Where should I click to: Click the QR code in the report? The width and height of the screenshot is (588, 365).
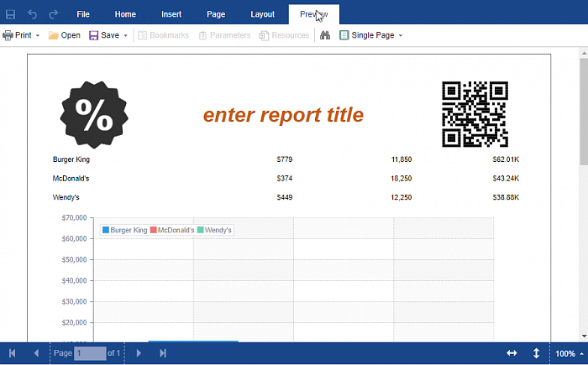click(475, 114)
